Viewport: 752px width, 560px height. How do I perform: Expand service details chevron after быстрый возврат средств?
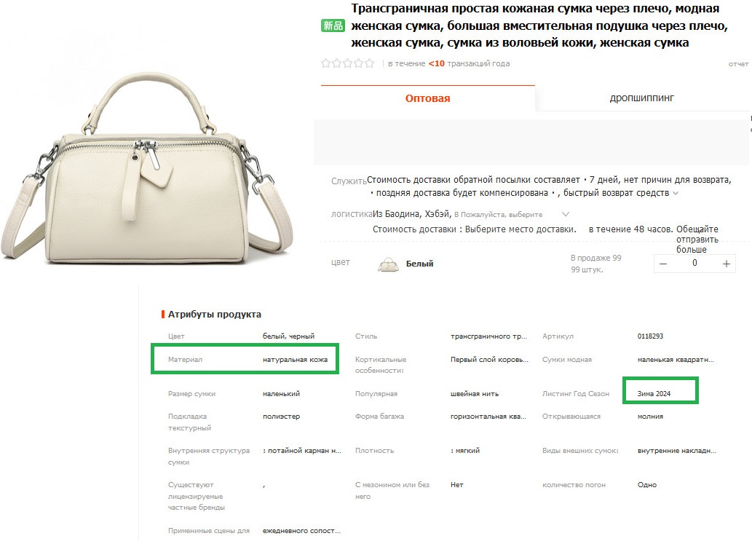676,194
